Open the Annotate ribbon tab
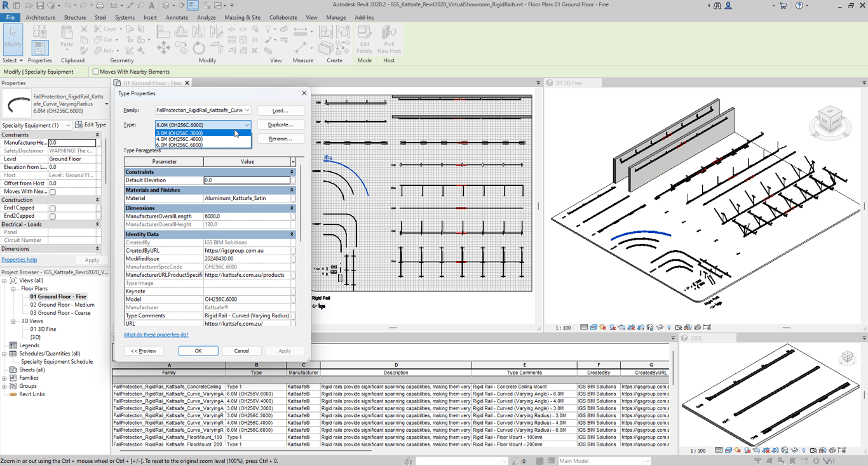868x466 pixels. [177, 18]
